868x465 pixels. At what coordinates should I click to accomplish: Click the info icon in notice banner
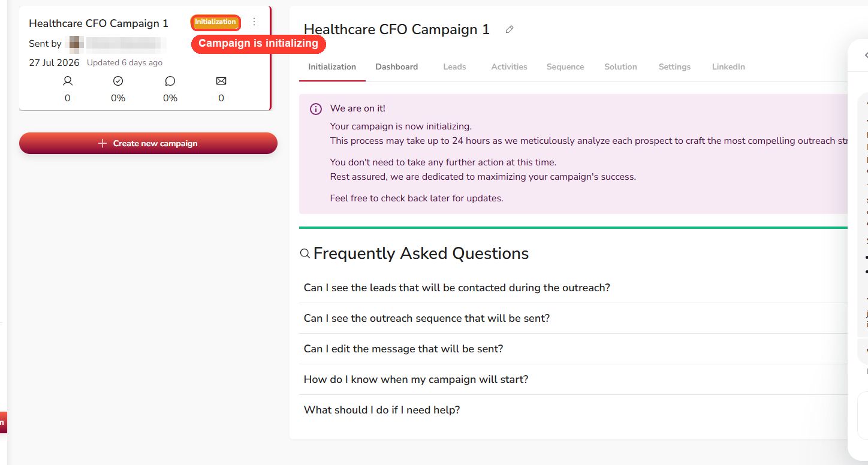316,109
